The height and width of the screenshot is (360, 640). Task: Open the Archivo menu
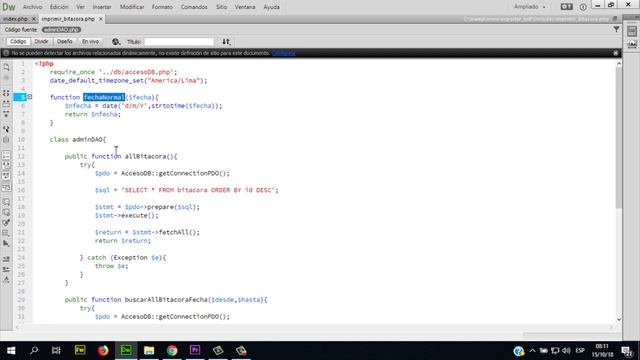click(x=32, y=7)
